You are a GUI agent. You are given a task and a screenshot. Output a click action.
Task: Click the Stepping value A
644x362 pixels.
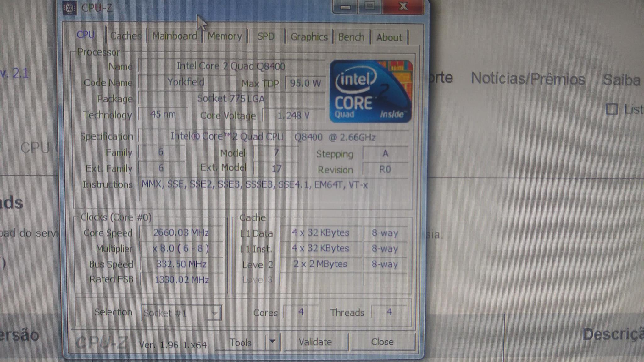coord(386,153)
